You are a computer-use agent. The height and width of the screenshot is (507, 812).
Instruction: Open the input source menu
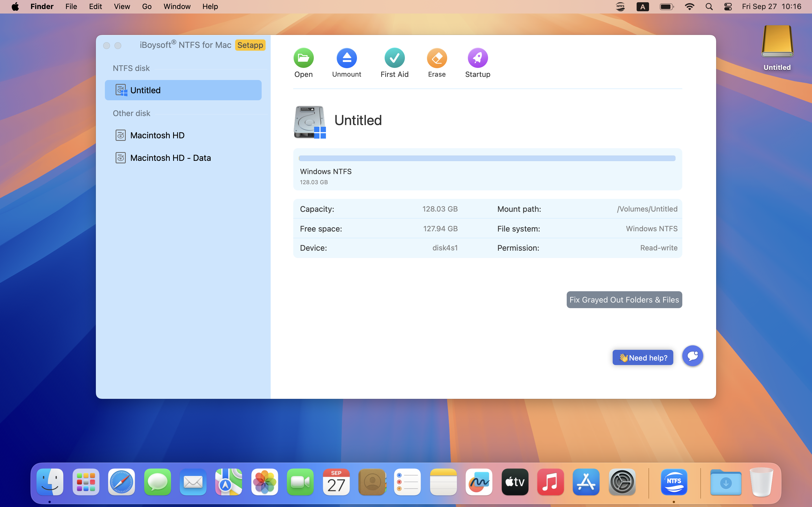[x=642, y=7]
